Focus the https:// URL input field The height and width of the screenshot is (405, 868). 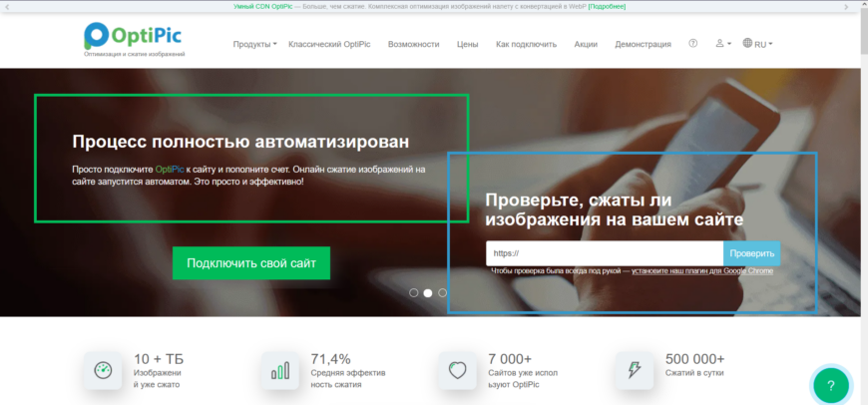point(605,253)
